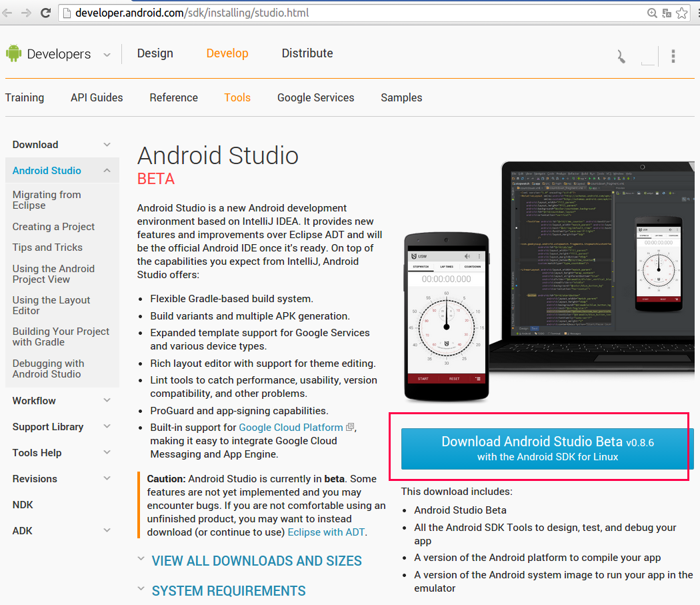Click the Download sidebar heading text
This screenshot has width=700, height=605.
coord(35,144)
